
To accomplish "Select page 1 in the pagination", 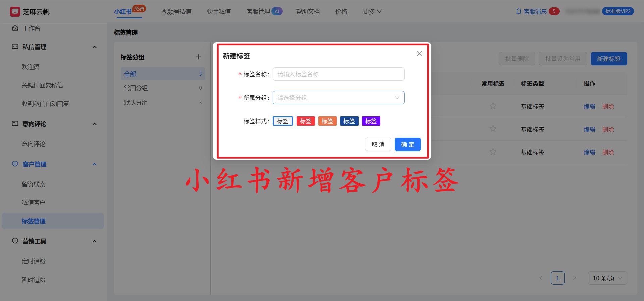I will [x=557, y=278].
